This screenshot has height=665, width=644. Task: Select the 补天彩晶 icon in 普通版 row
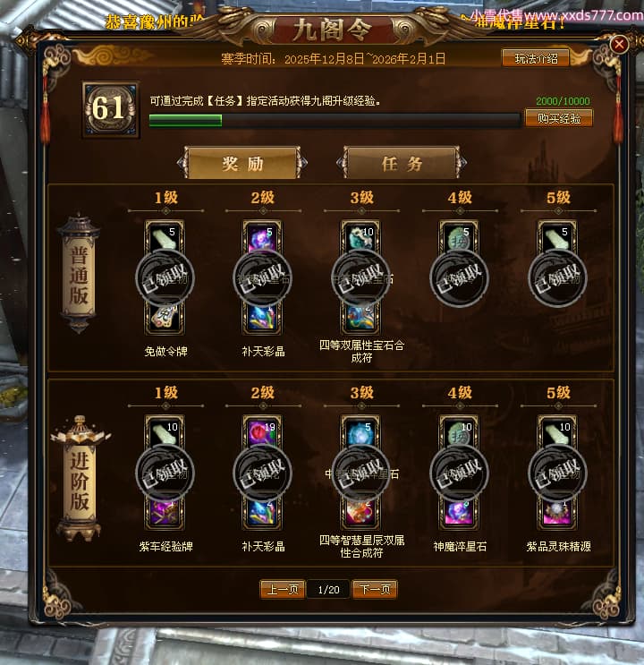click(x=262, y=318)
